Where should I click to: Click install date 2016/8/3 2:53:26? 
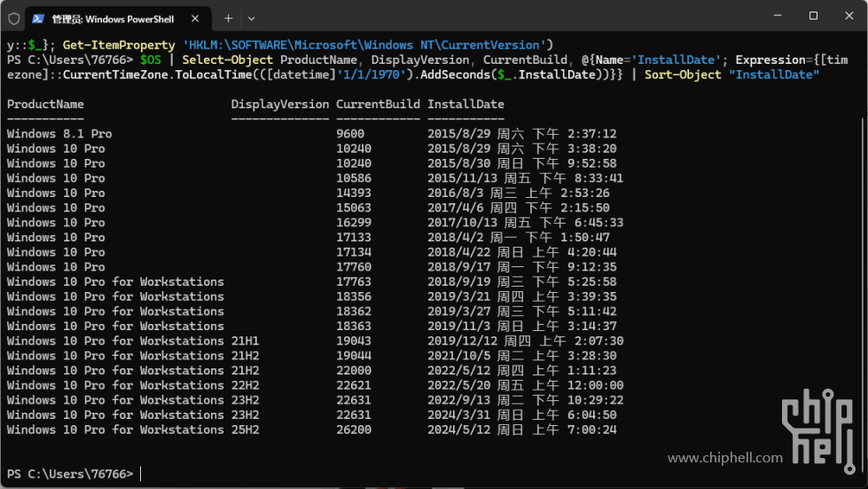[x=518, y=193]
